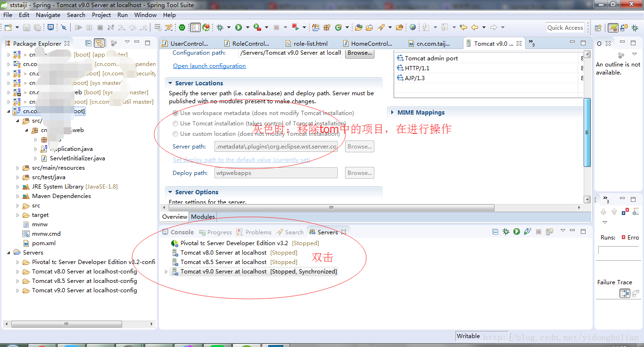Screen dimensions: 644x347
Task: Click the Search flashlight icon in main toolbar
Action: click(381, 27)
